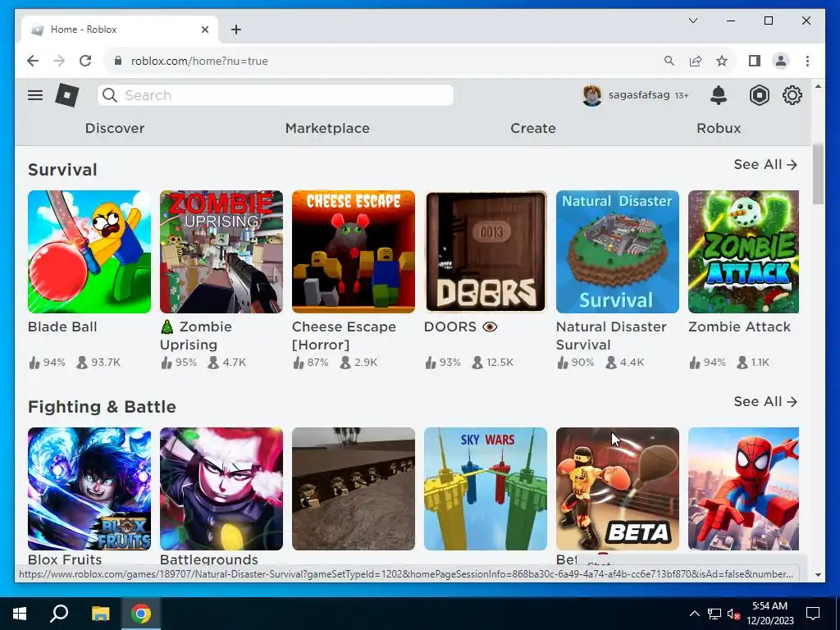Open the trench soldiers game thumbnail
840x630 pixels.
coord(354,489)
